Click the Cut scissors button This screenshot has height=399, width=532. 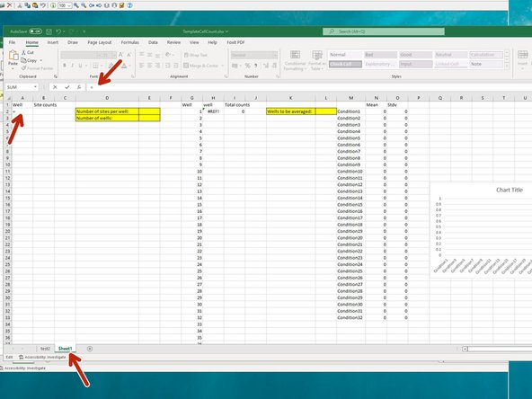pyautogui.click(x=28, y=52)
